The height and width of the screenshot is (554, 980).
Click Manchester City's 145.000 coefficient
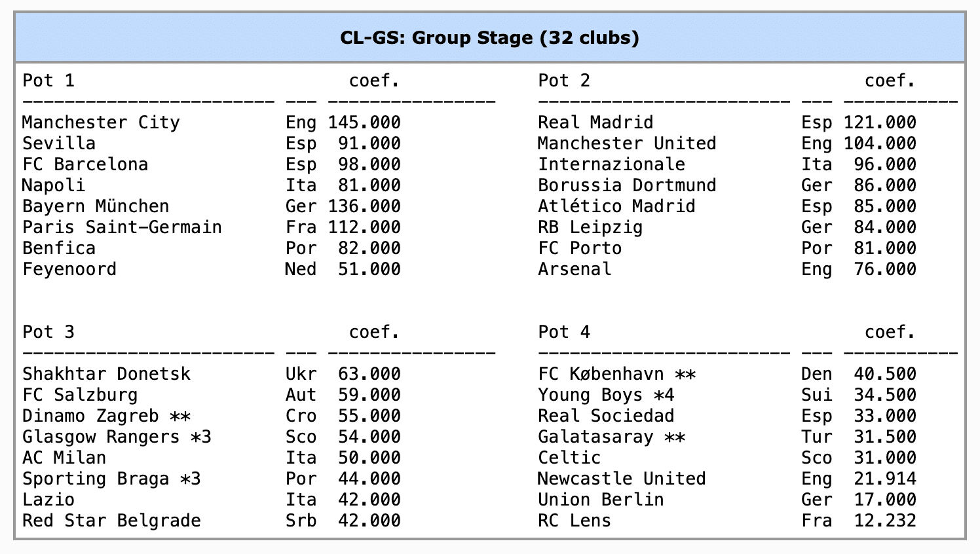364,122
